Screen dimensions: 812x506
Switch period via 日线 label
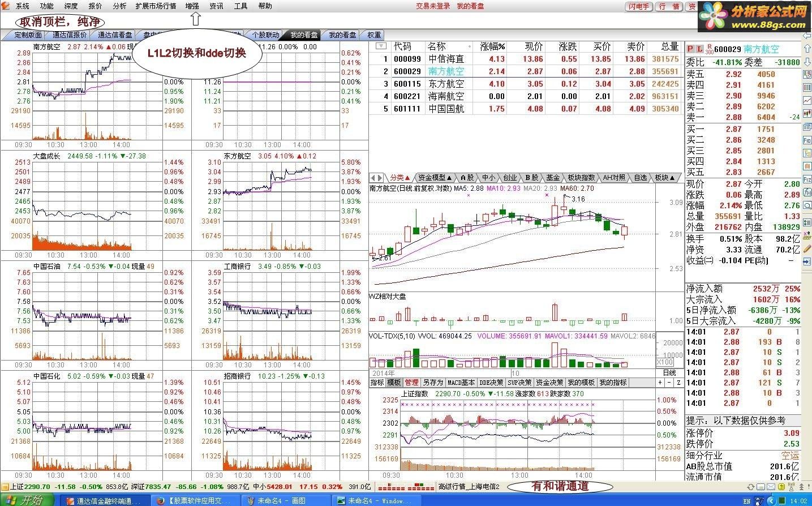tap(669, 373)
